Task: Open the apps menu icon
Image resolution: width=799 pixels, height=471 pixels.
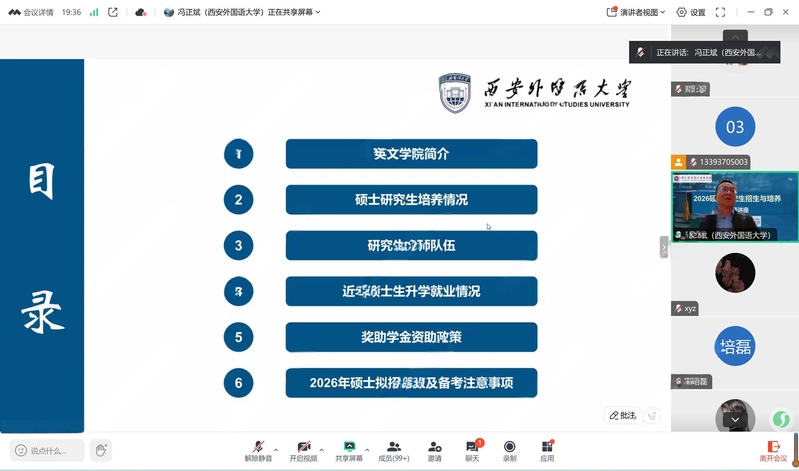Action: tap(547, 450)
